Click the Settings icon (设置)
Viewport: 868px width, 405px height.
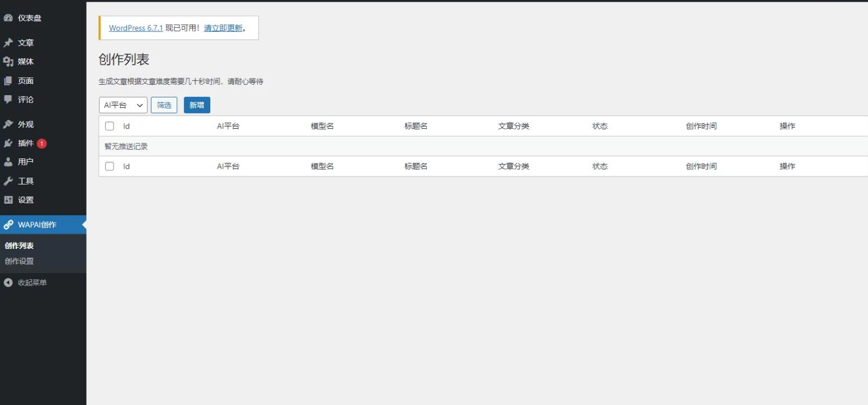click(x=8, y=200)
